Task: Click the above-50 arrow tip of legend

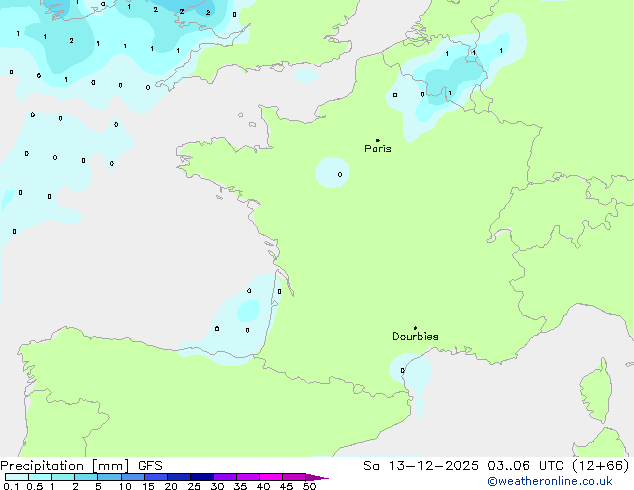Action: tap(317, 477)
